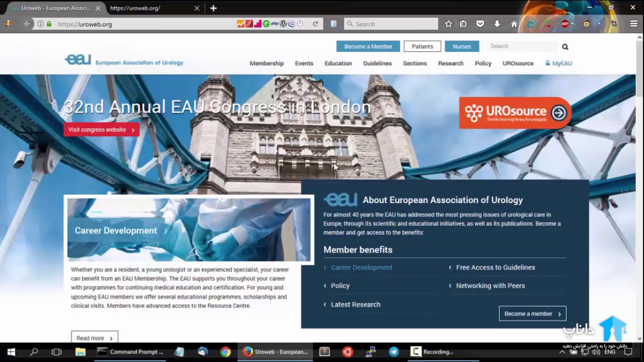
Task: Open the Membership menu
Action: [x=267, y=63]
